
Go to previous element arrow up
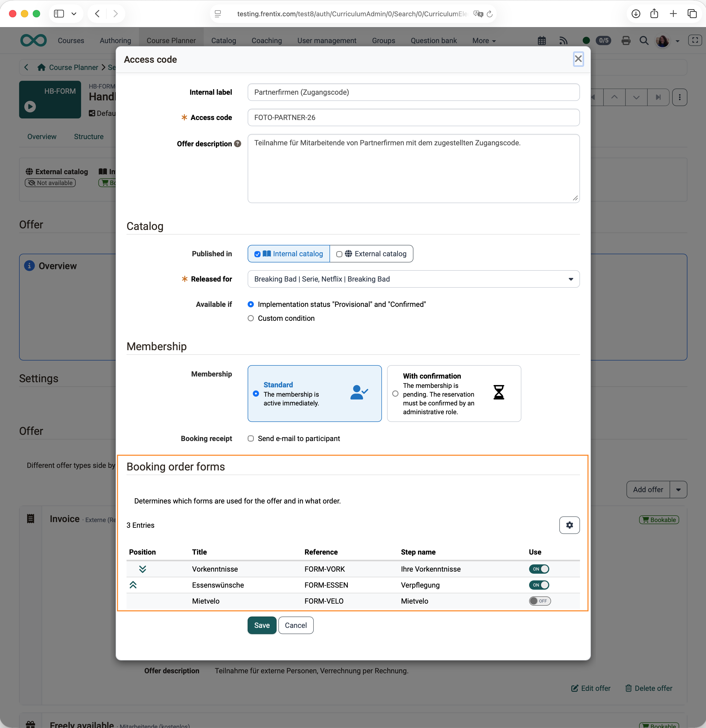614,97
